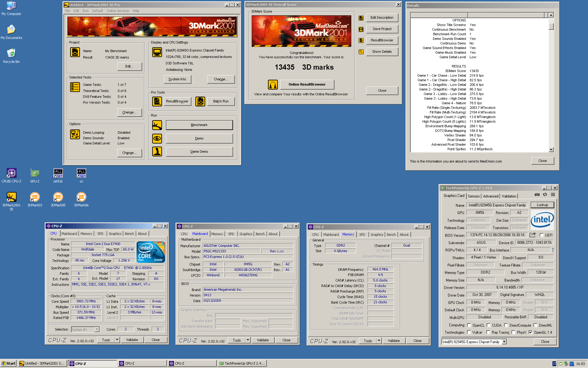Click the ResultBrowser icon in Overall Score window
588x368 pixels.
click(x=361, y=40)
